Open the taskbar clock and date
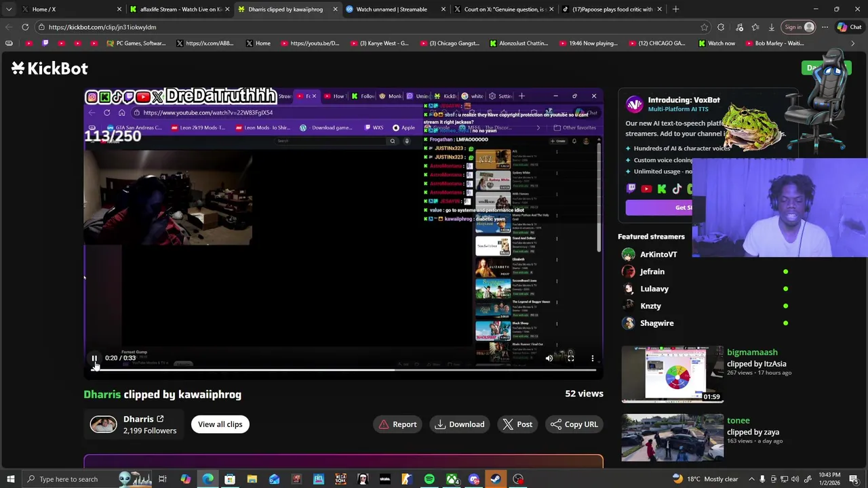The height and width of the screenshot is (488, 868). coord(829,479)
